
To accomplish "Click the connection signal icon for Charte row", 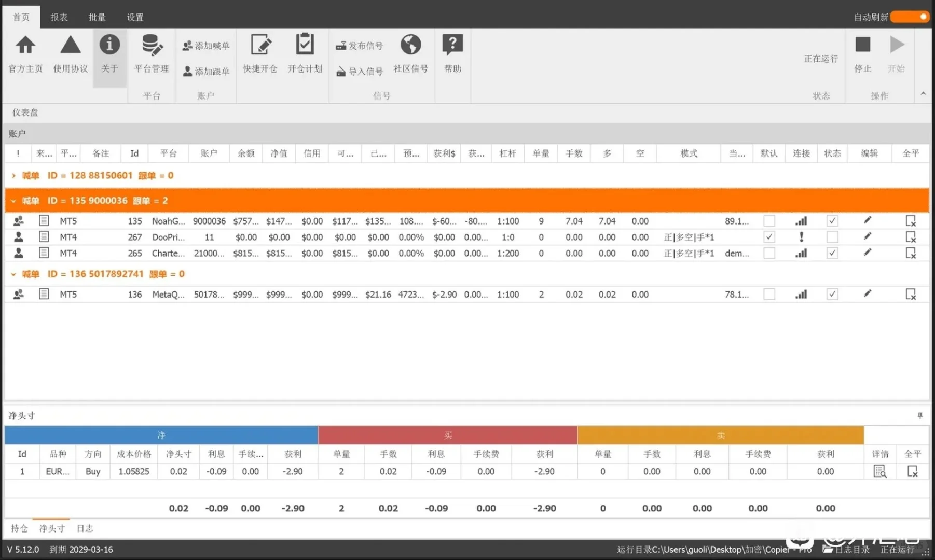I will tap(801, 253).
